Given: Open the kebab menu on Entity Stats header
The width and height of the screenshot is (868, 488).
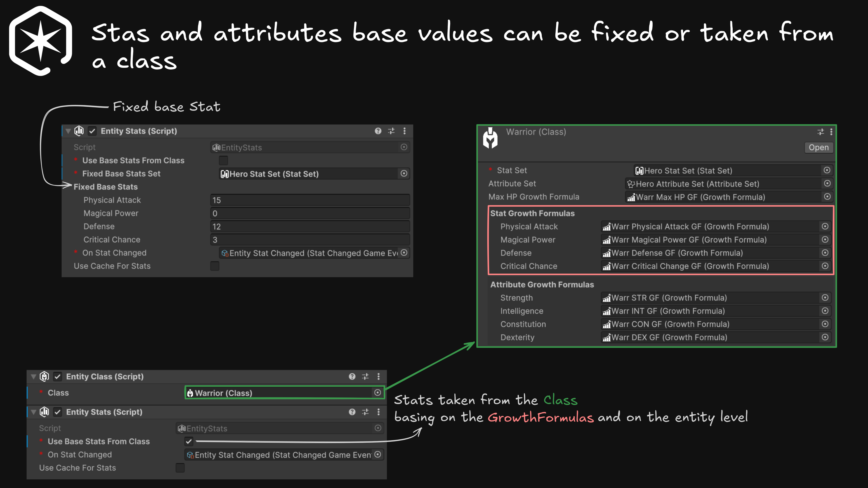Looking at the screenshot, I should 404,131.
